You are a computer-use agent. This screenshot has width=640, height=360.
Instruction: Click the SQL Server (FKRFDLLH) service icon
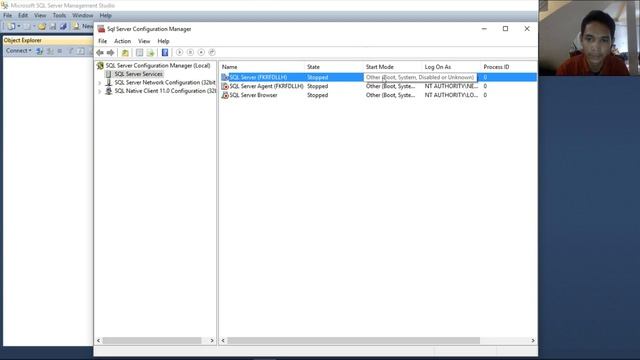coord(225,77)
